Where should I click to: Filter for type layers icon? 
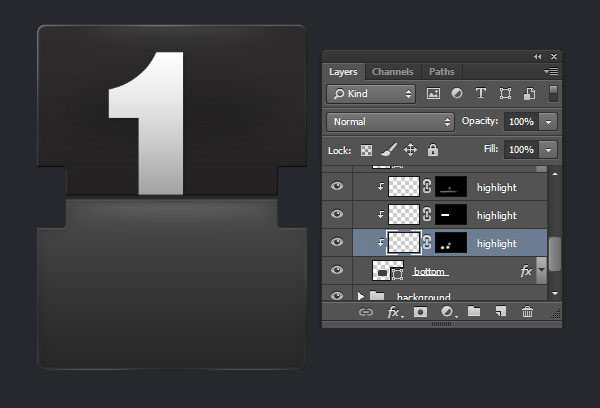480,94
